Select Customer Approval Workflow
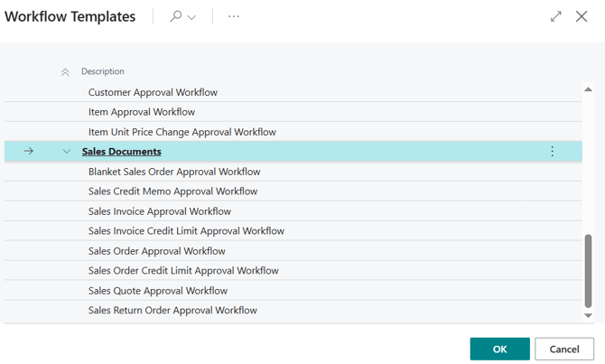This screenshot has width=605, height=364. (x=153, y=92)
